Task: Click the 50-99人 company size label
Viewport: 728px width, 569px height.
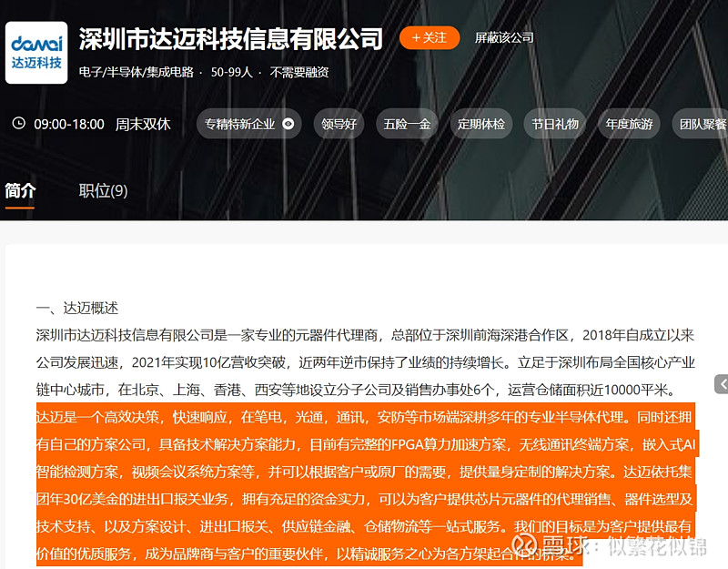Action: tap(232, 72)
